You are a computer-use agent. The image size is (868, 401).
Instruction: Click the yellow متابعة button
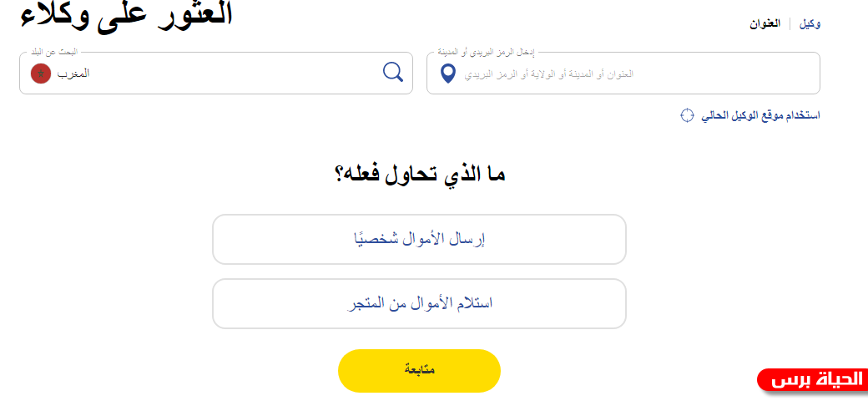[419, 371]
